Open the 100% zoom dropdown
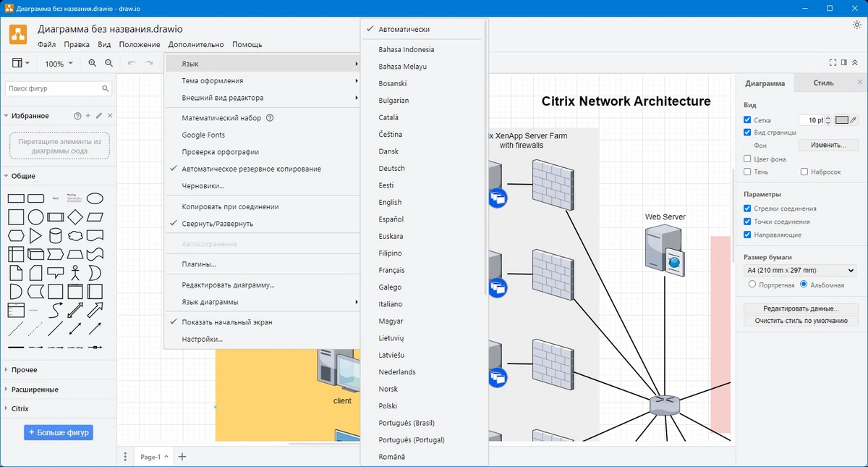Viewport: 868px width, 467px height. (x=59, y=64)
